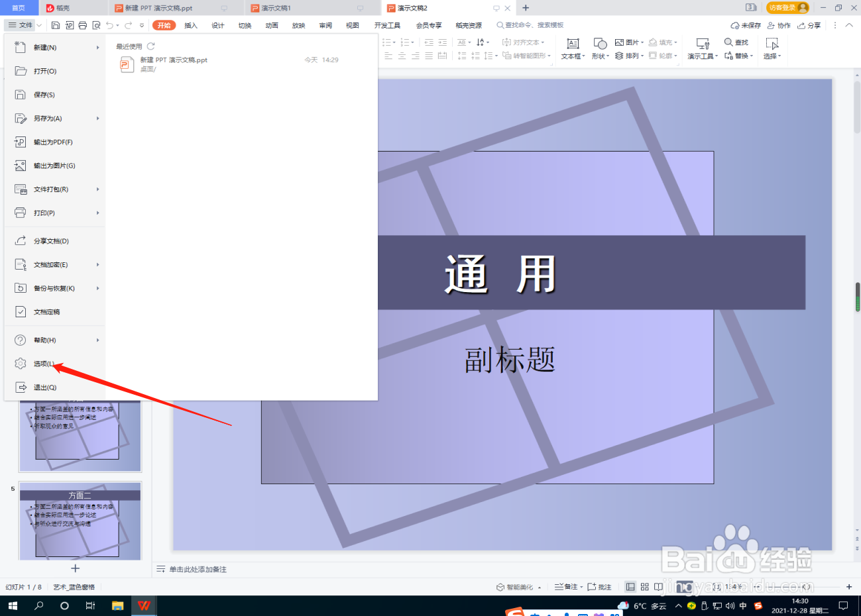Collapse the ribbon with the chevron
The image size is (861, 616).
tap(849, 25)
